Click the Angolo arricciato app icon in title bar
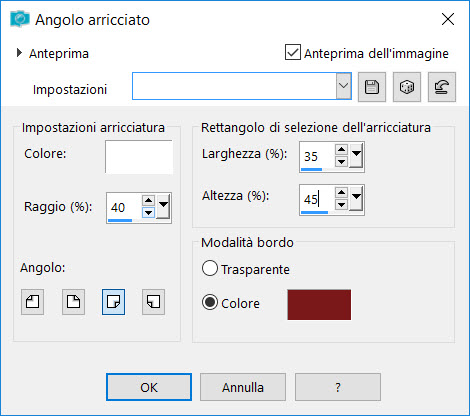This screenshot has height=416, width=470. click(x=20, y=19)
